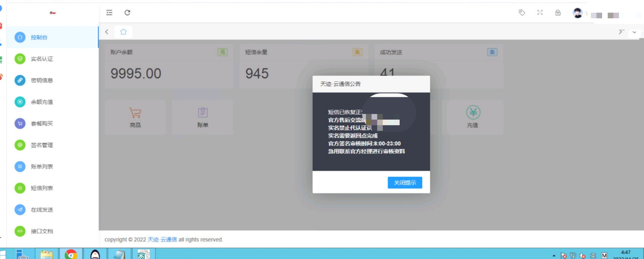Click the bill icon above 账单
The height and width of the screenshot is (259, 644).
pos(202,113)
